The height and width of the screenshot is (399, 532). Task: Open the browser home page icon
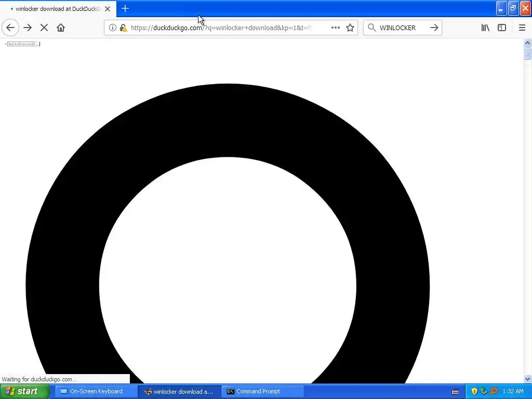tap(61, 28)
